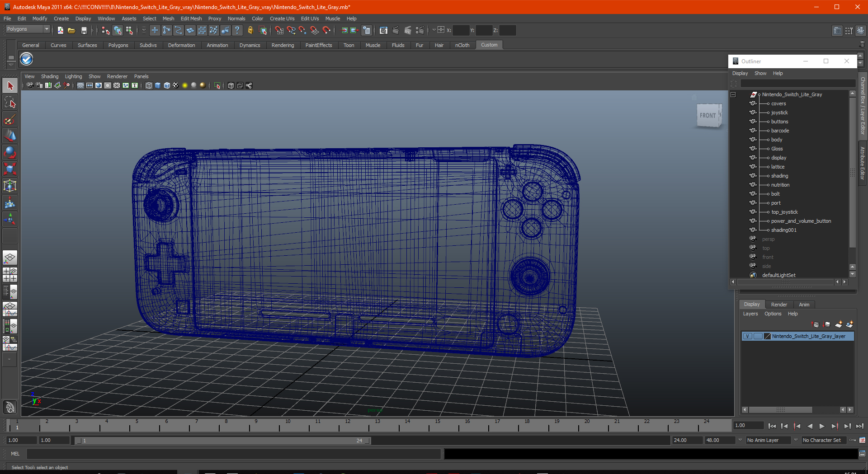Image resolution: width=868 pixels, height=474 pixels.
Task: Click frame 12 on the time slider
Action: (348, 425)
